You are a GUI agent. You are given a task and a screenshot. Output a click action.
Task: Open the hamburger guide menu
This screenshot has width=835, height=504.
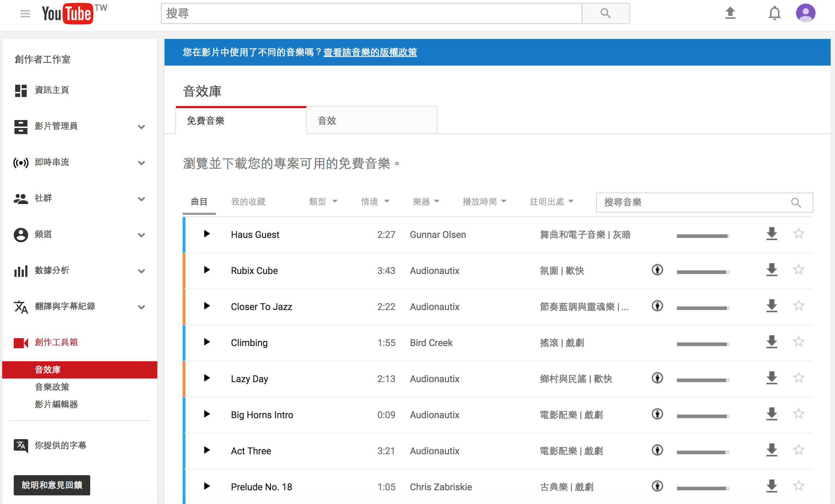(x=25, y=14)
